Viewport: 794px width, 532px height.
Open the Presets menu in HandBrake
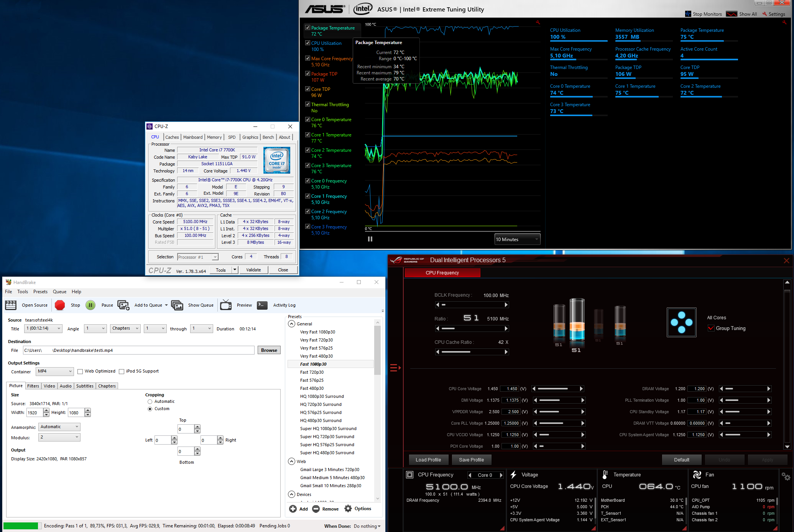coord(40,292)
